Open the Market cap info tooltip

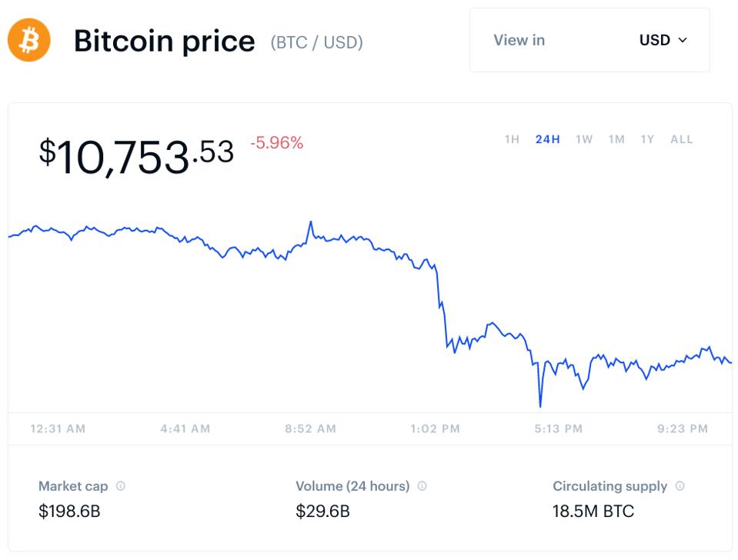pyautogui.click(x=122, y=485)
